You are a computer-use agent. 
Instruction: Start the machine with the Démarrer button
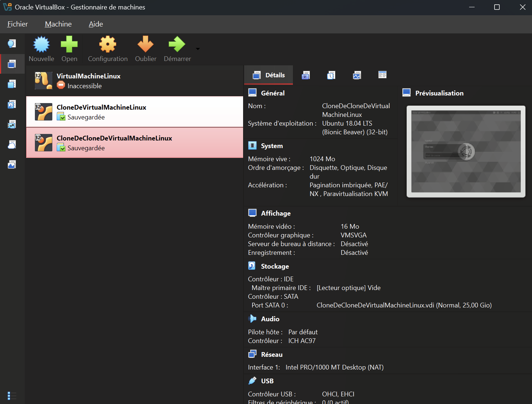click(177, 49)
